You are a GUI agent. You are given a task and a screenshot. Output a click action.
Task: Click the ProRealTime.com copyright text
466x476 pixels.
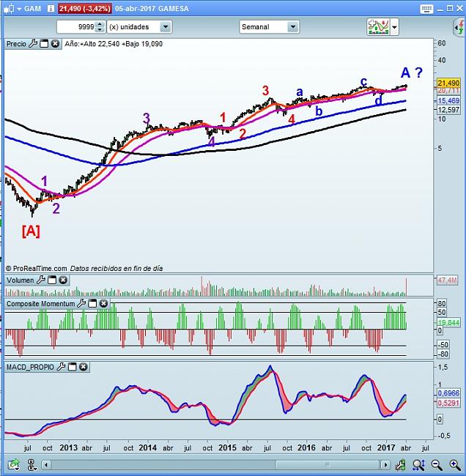(36, 268)
